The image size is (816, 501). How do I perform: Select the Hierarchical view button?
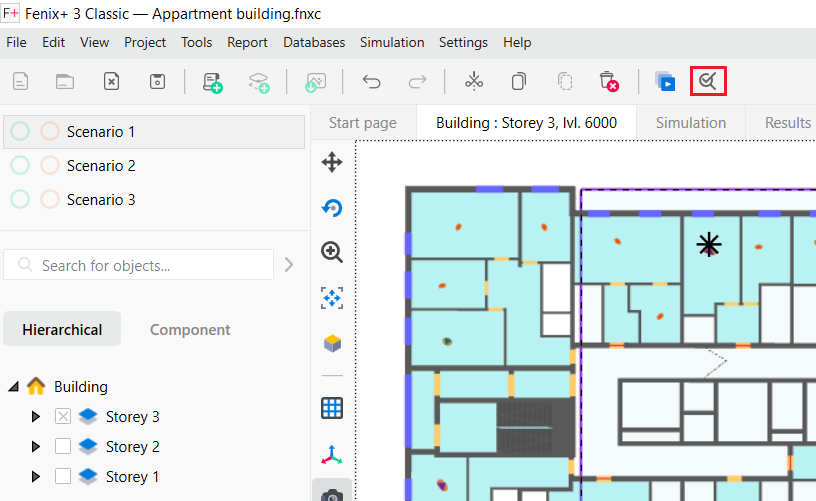[62, 329]
